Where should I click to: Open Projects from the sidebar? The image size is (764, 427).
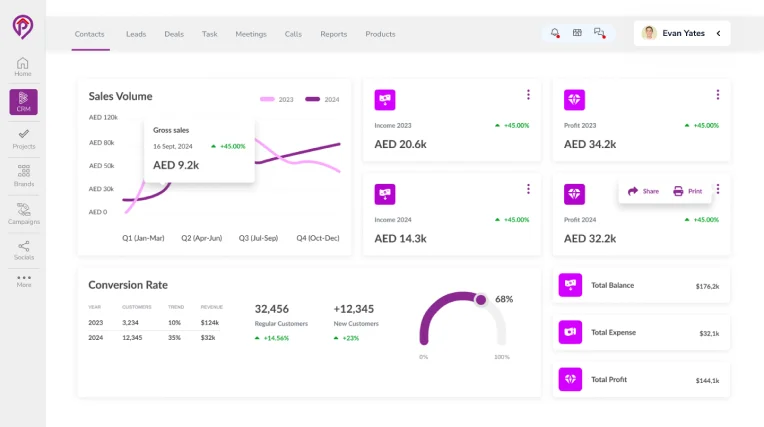23,139
